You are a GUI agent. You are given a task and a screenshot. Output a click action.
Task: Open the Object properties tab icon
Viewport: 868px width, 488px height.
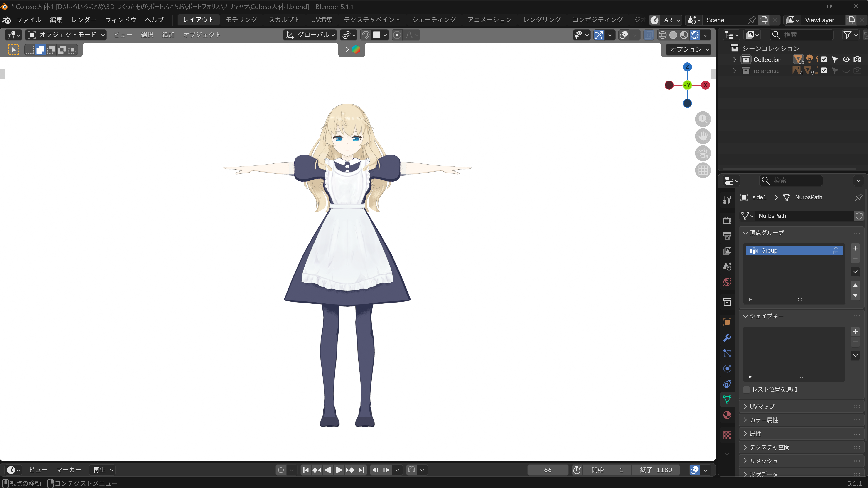727,322
